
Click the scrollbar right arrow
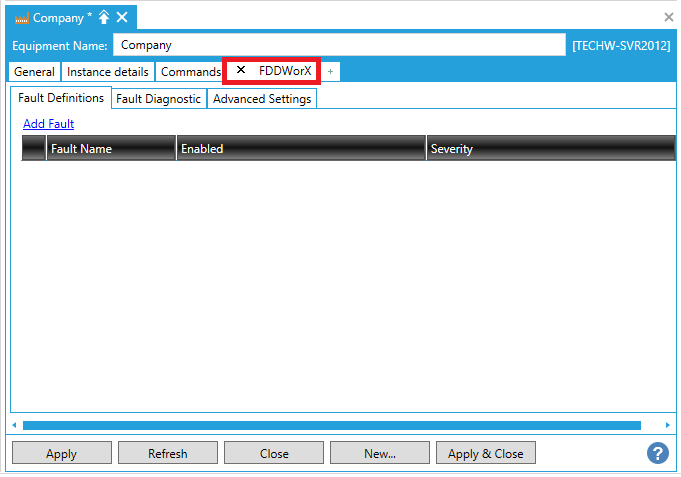coord(667,425)
